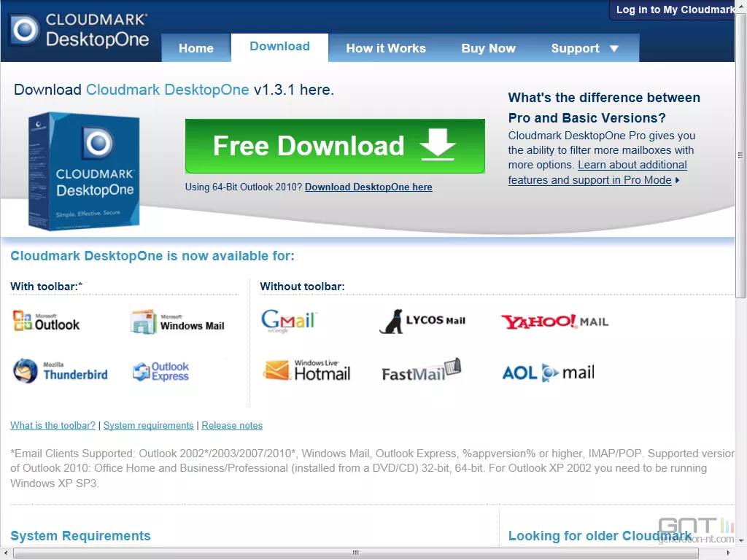Click the Outlook Express logo
Image resolution: width=747 pixels, height=560 pixels.
[160, 371]
